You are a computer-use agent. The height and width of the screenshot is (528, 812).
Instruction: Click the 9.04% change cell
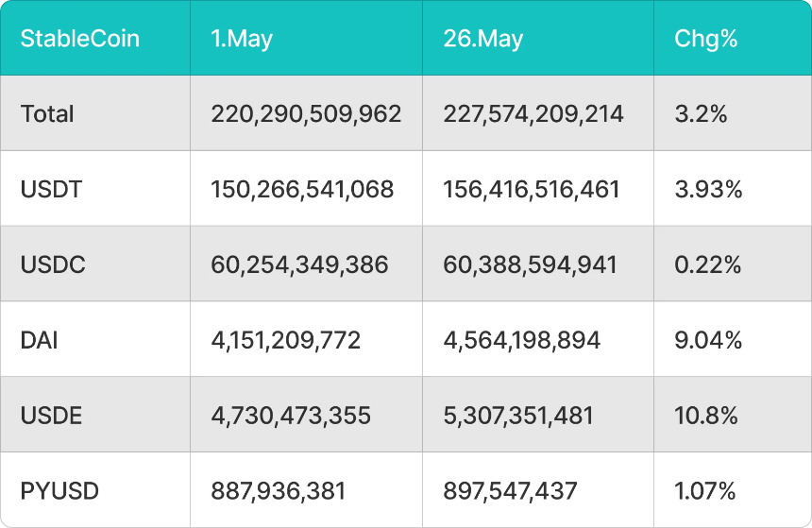tap(708, 340)
